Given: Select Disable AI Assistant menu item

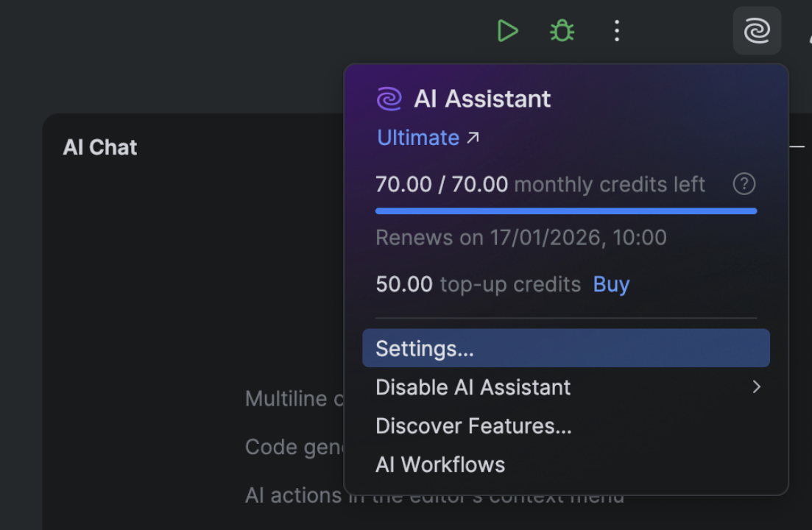Looking at the screenshot, I should pyautogui.click(x=473, y=387).
